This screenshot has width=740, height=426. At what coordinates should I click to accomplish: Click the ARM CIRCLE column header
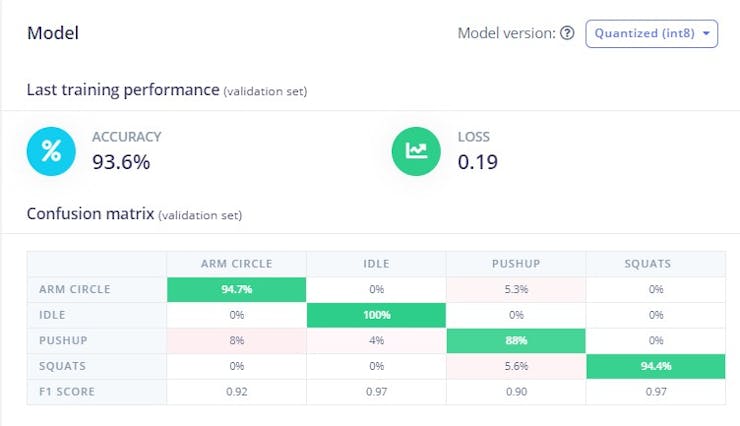[236, 264]
